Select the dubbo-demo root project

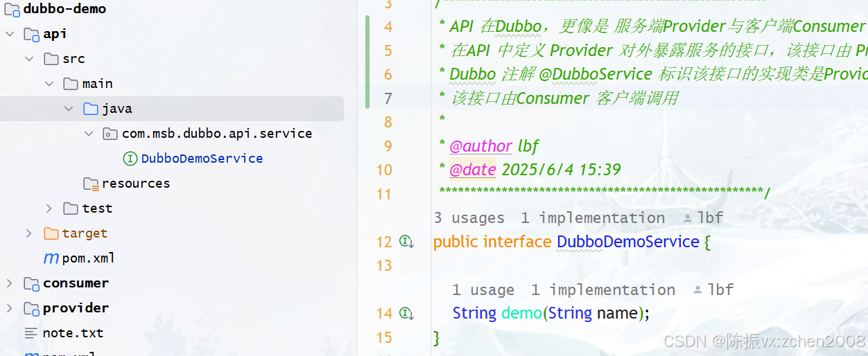[x=64, y=9]
